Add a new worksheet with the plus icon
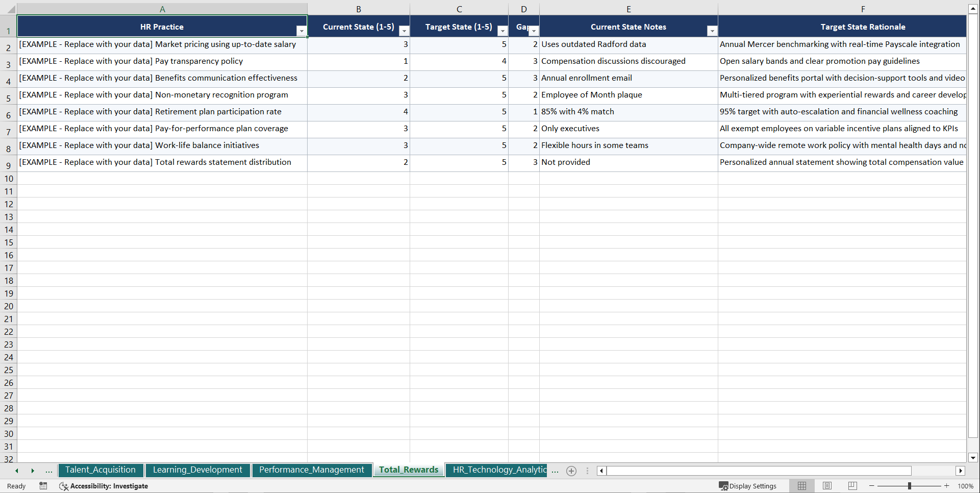980x493 pixels. pyautogui.click(x=571, y=471)
